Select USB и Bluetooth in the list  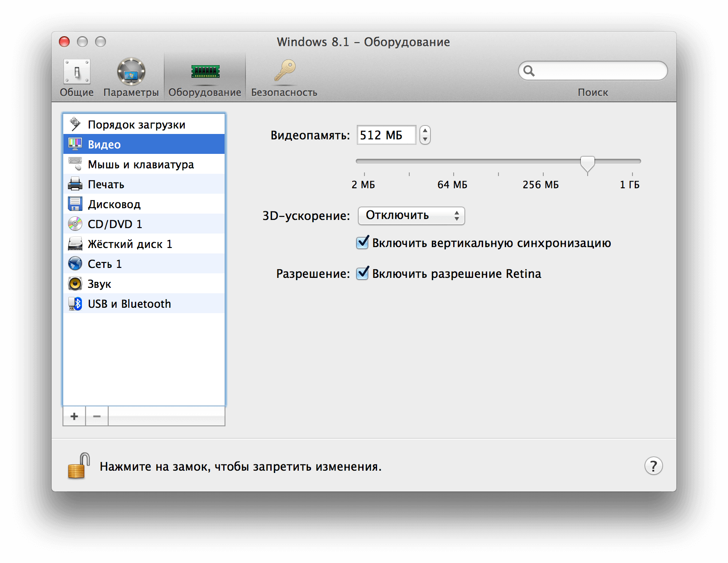[x=144, y=303]
